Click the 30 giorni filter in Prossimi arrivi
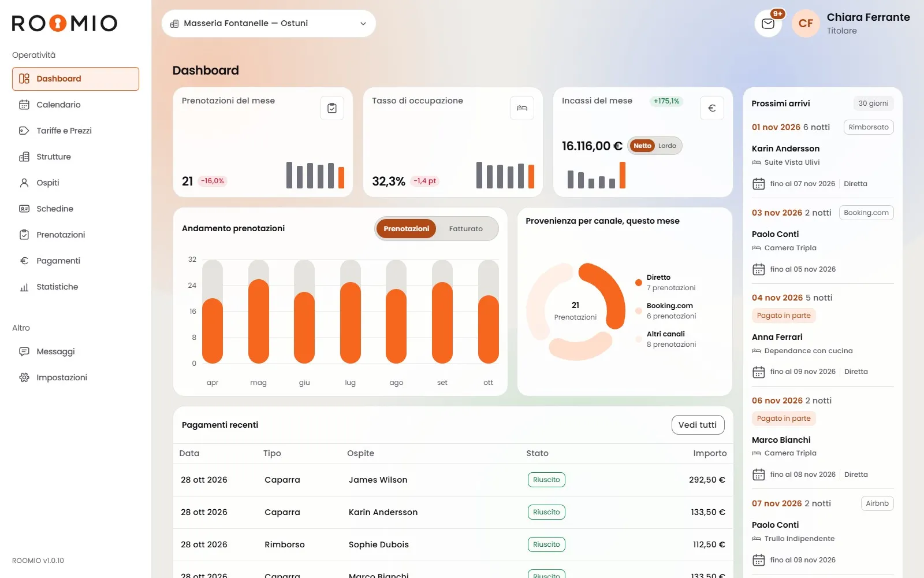The height and width of the screenshot is (578, 924). coord(873,103)
